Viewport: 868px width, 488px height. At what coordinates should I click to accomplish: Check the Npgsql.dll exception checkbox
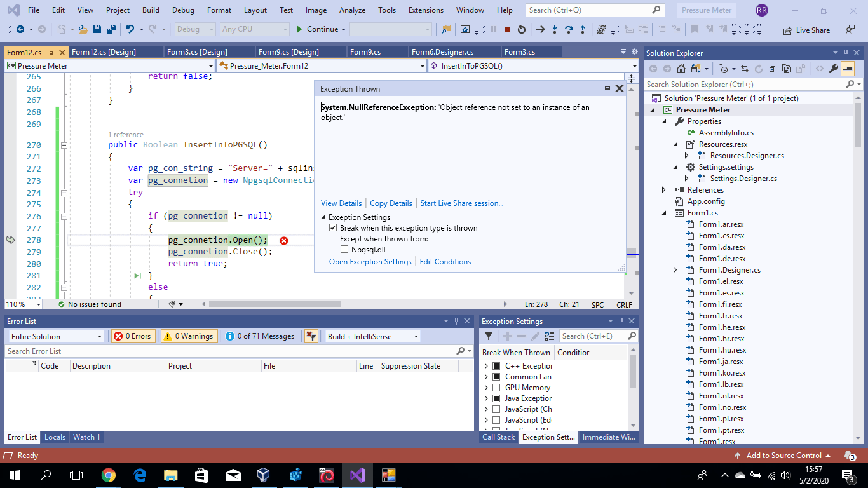tap(344, 250)
